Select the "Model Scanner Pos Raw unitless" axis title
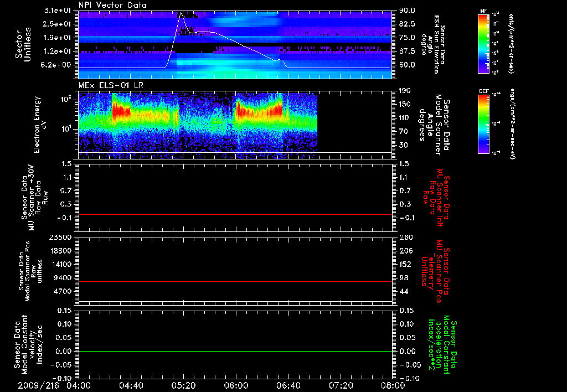Screen dimensions: 567x392 [x=30, y=271]
